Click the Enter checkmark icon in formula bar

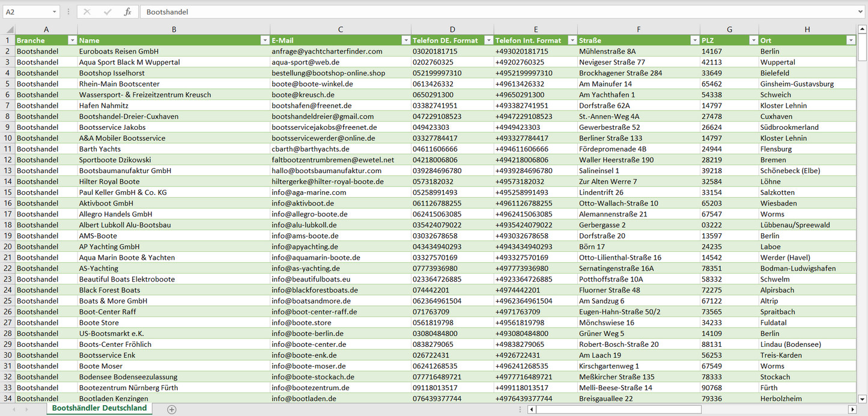pos(108,12)
